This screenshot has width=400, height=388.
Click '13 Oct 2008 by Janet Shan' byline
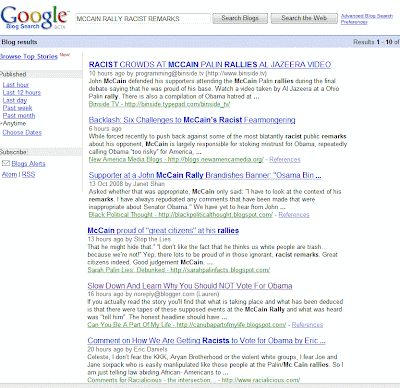pyautogui.click(x=127, y=184)
